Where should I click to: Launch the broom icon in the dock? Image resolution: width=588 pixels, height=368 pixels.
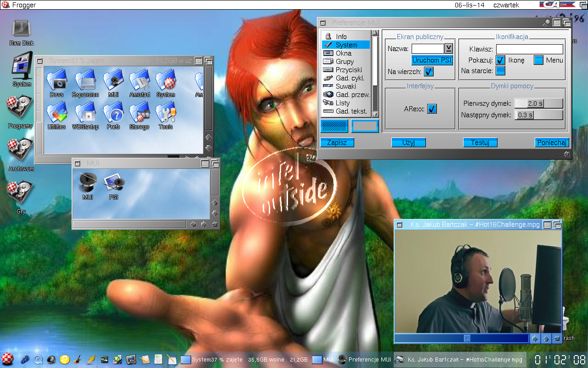pos(78,359)
